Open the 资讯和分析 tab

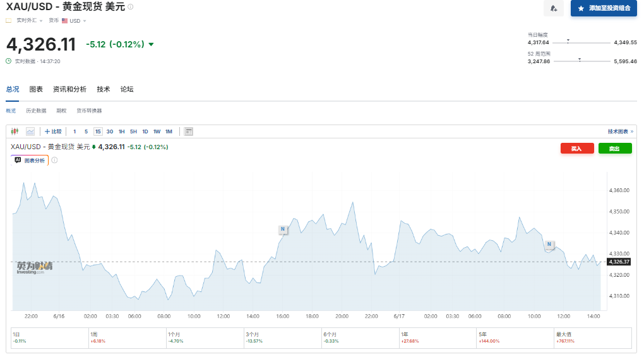69,89
